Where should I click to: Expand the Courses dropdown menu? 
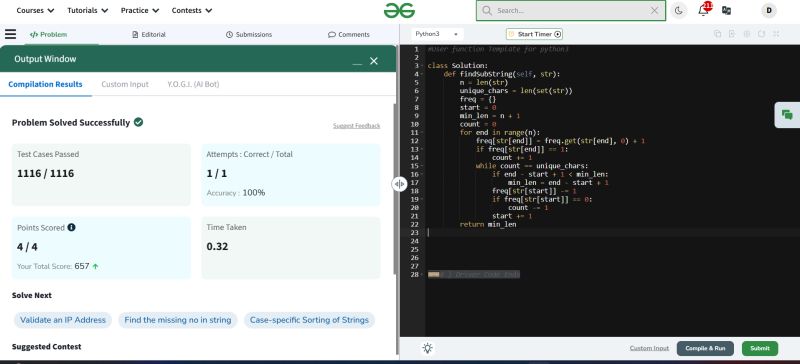pyautogui.click(x=35, y=10)
